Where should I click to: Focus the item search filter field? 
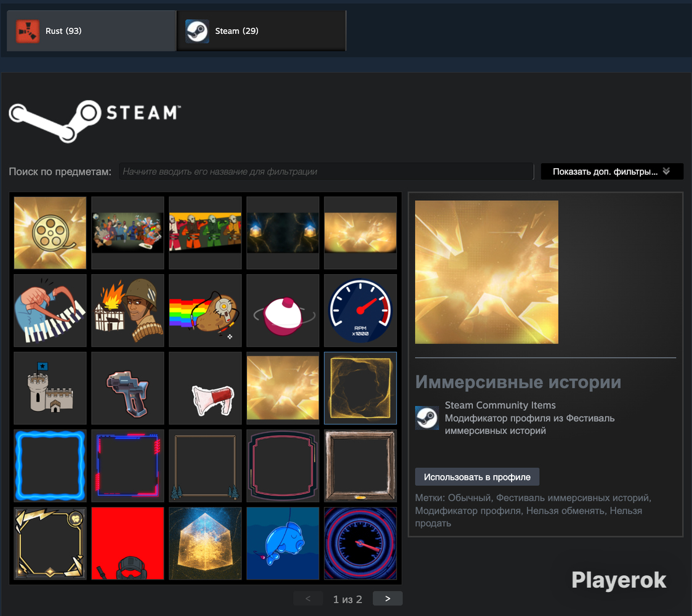pyautogui.click(x=326, y=171)
